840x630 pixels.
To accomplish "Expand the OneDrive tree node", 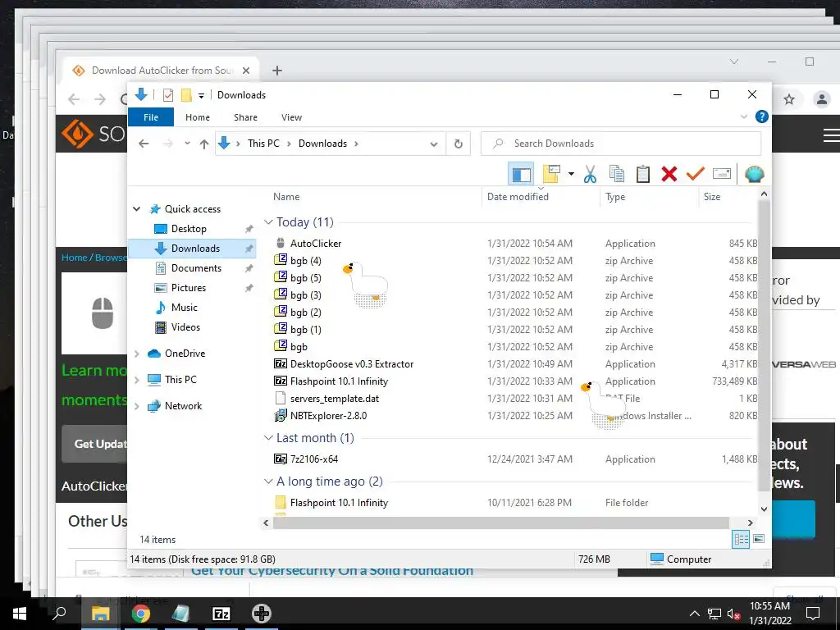I will 137,354.
